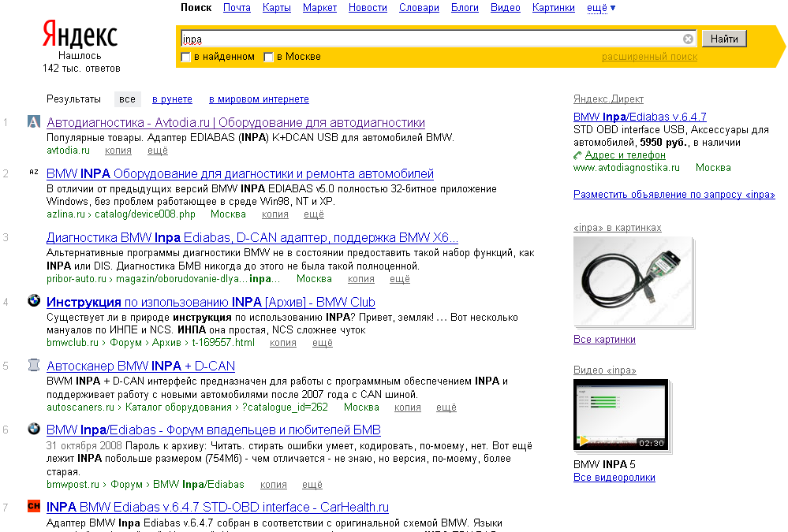
Task: Open cached 'копия' of pribor-auto.ru result
Action: 360,278
